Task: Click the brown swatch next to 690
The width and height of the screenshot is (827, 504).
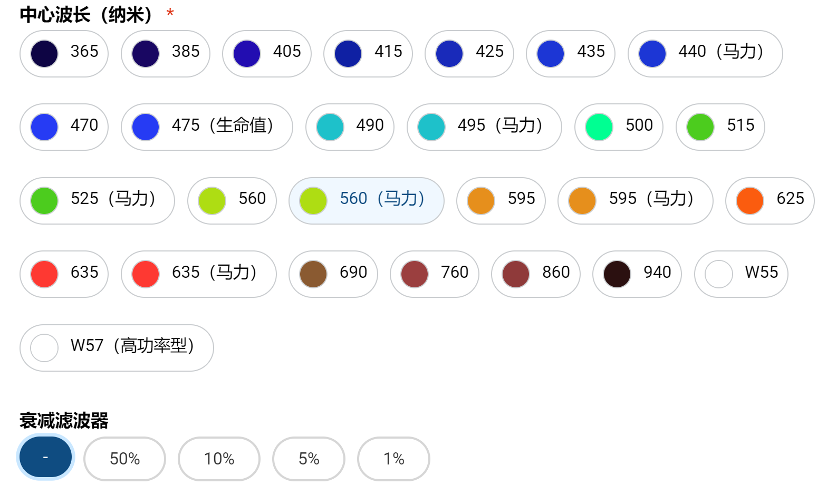Action: point(313,274)
